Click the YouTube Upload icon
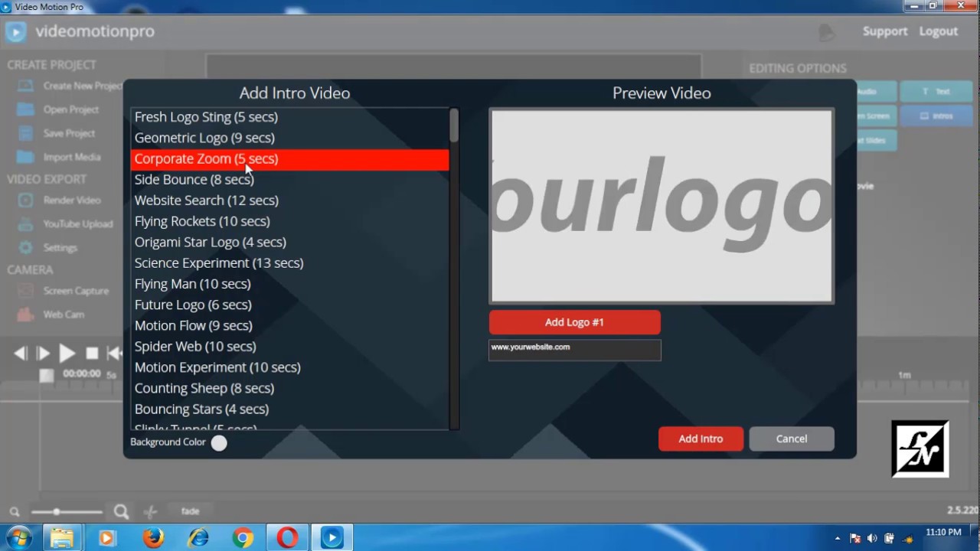The height and width of the screenshot is (551, 980). (26, 224)
